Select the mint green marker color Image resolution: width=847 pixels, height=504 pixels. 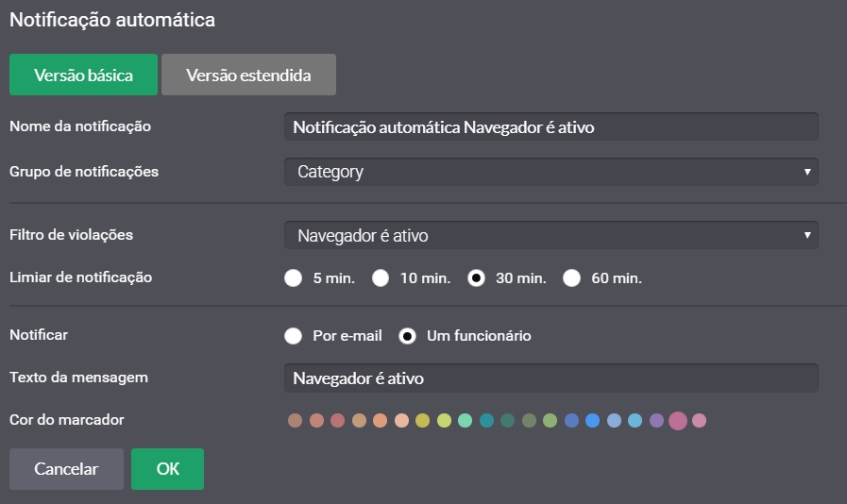(x=466, y=420)
